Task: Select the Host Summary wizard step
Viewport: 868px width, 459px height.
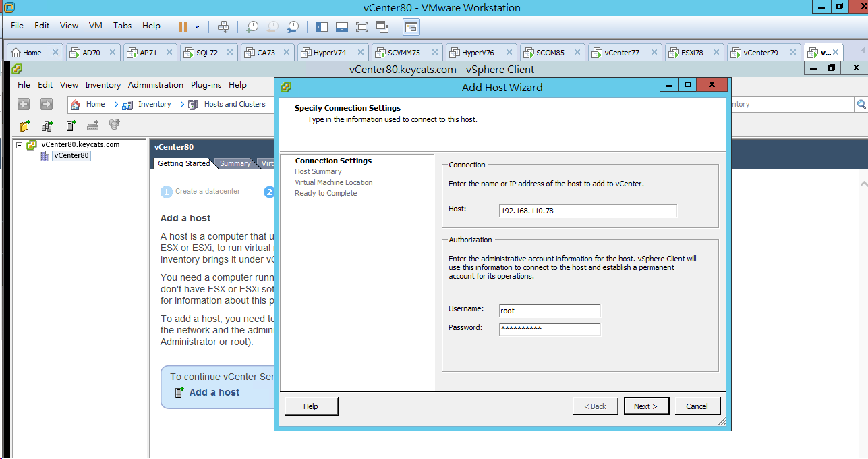Action: 318,171
